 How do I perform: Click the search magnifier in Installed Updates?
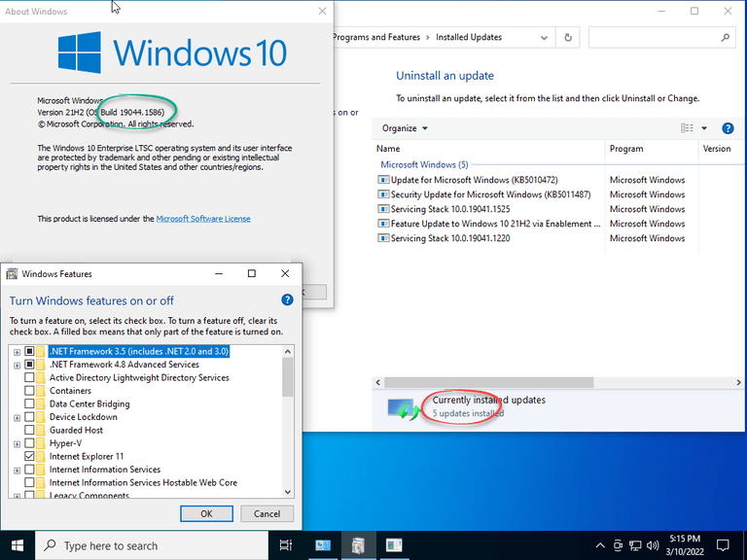point(725,37)
